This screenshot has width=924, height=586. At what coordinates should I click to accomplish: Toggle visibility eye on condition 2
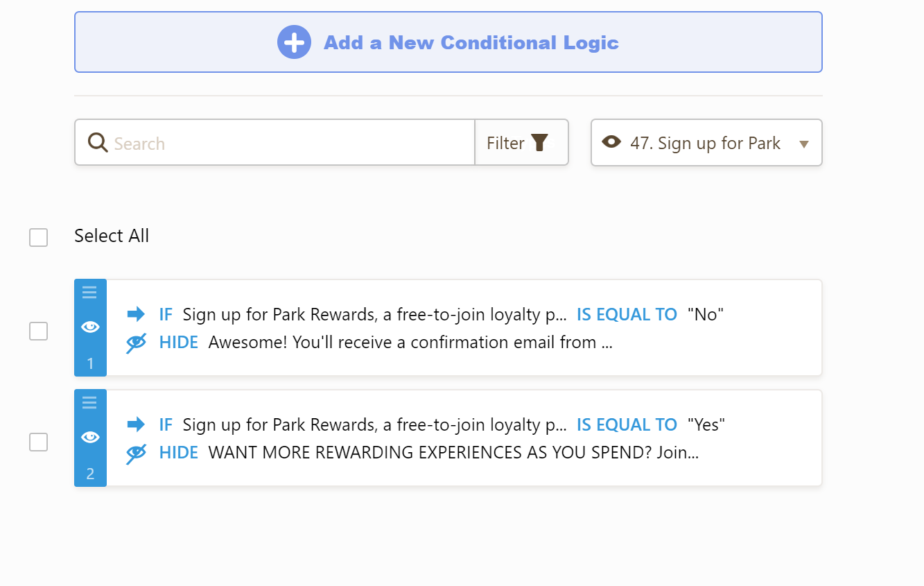coord(90,437)
